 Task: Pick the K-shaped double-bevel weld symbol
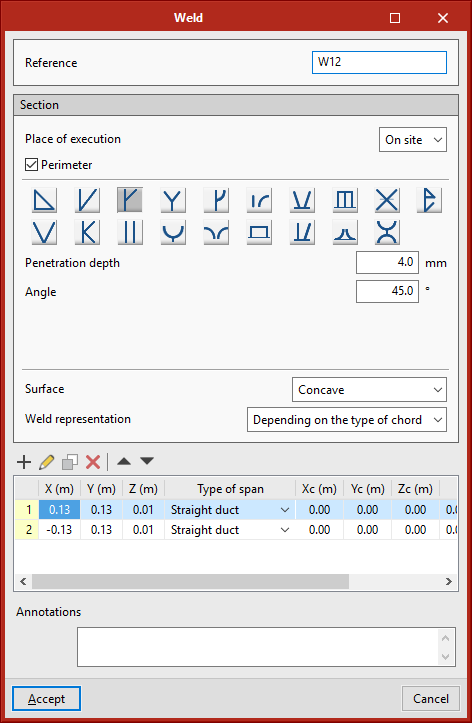click(x=87, y=232)
